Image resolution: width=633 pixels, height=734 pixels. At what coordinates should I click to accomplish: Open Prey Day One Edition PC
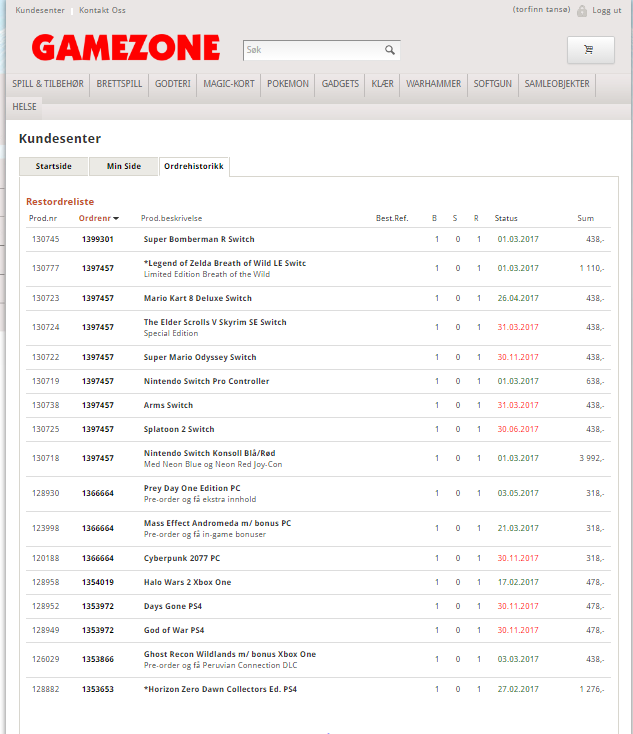tap(192, 488)
